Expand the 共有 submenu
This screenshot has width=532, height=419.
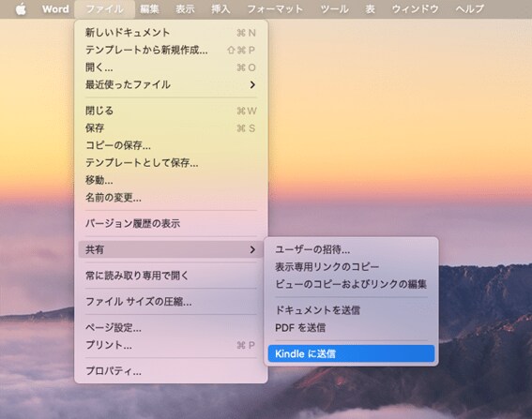pos(171,249)
